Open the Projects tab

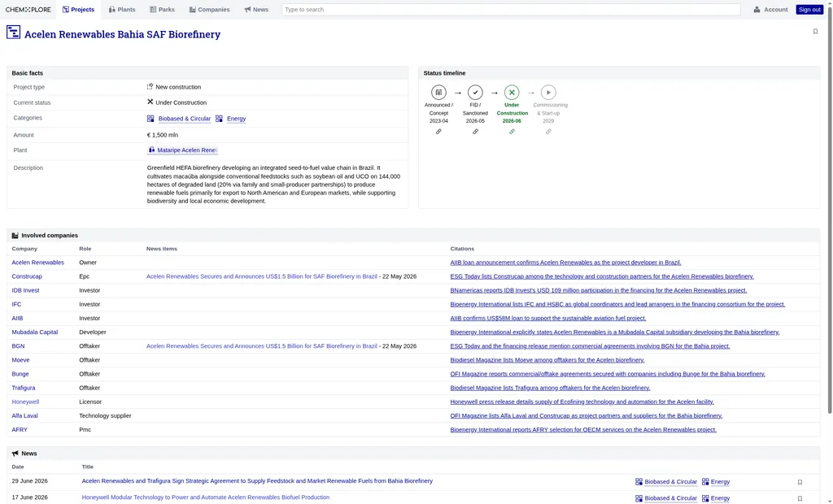(78, 10)
